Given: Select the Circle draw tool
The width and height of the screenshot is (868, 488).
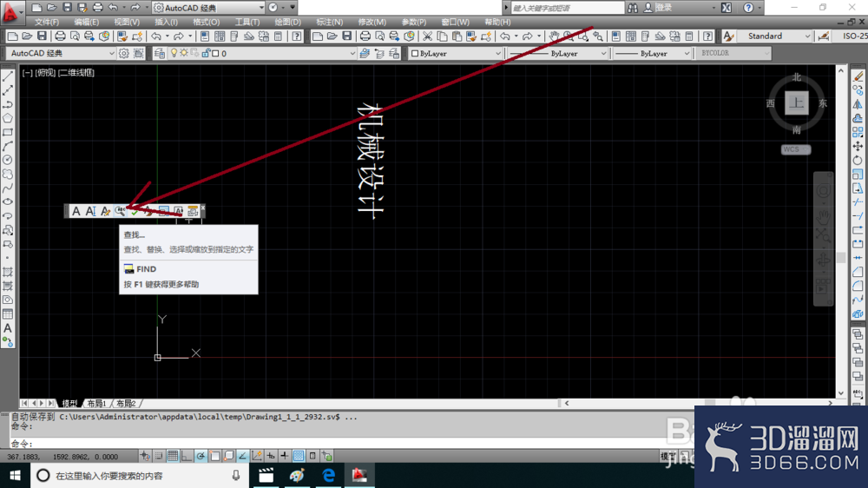Looking at the screenshot, I should 8,160.
